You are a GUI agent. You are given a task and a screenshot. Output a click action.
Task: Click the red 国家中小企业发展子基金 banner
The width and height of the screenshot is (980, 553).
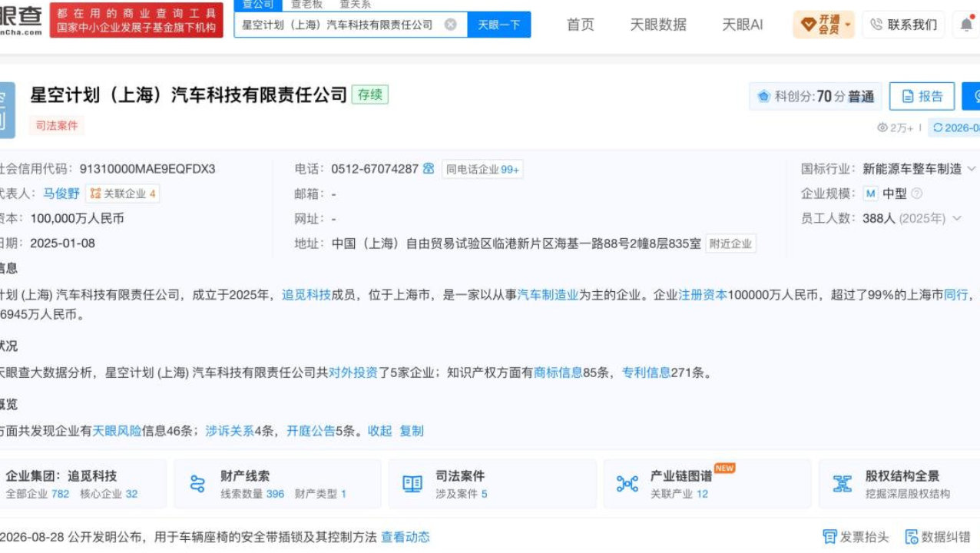[137, 21]
